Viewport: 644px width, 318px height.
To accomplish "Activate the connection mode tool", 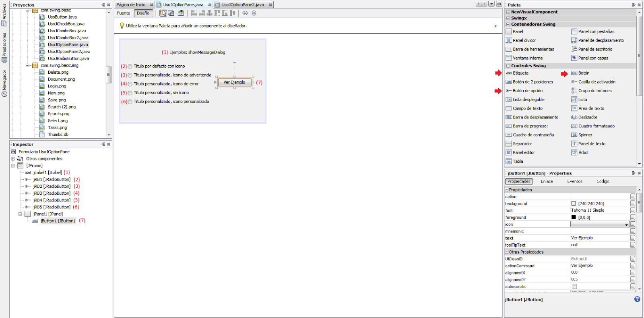I will pyautogui.click(x=171, y=13).
